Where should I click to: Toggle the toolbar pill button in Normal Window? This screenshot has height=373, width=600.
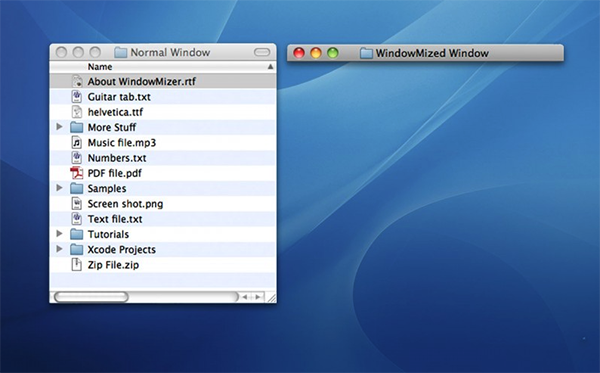click(262, 52)
